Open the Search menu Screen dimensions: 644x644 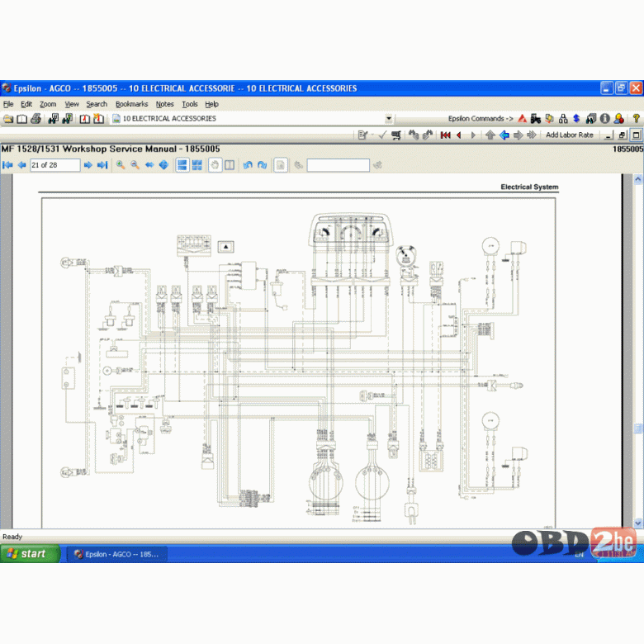point(97,104)
